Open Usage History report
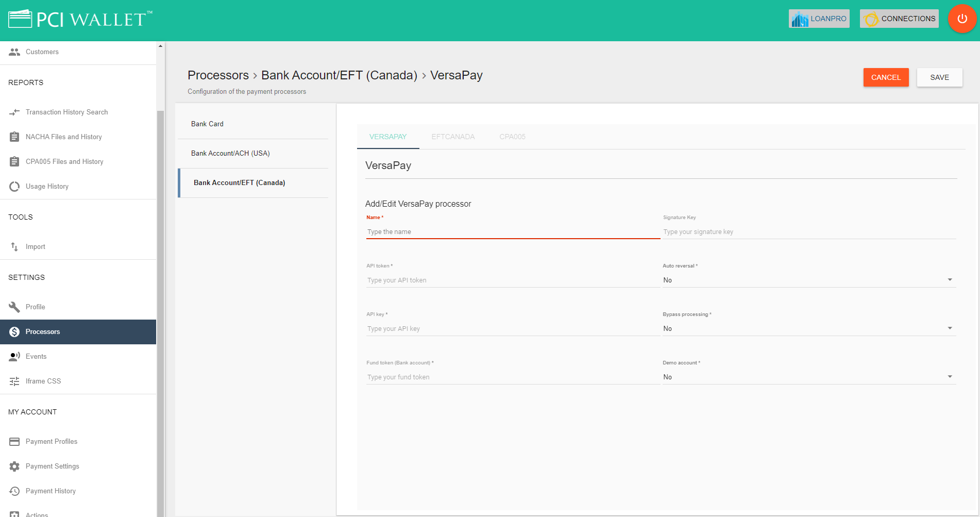The width and height of the screenshot is (980, 517). (x=78, y=186)
